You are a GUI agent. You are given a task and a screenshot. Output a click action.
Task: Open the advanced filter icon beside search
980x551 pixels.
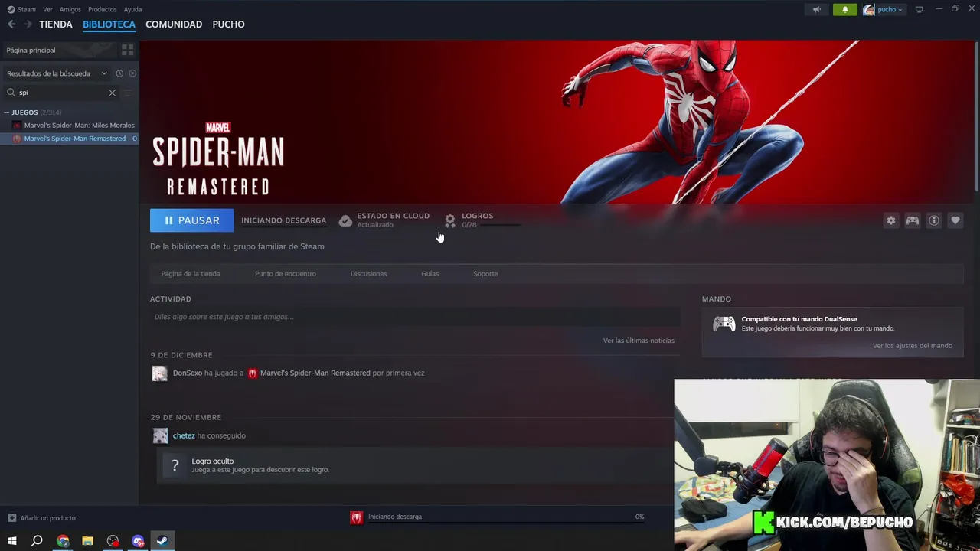point(128,93)
